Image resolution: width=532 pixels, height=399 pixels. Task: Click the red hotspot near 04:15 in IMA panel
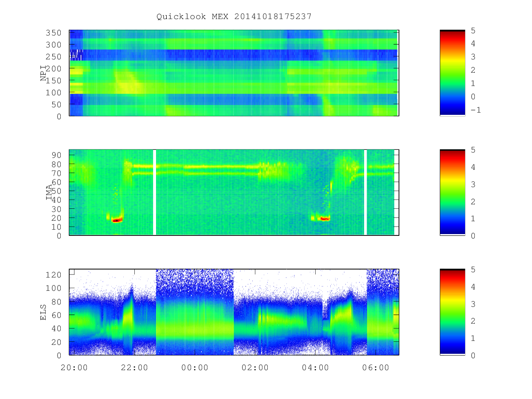pos(325,219)
